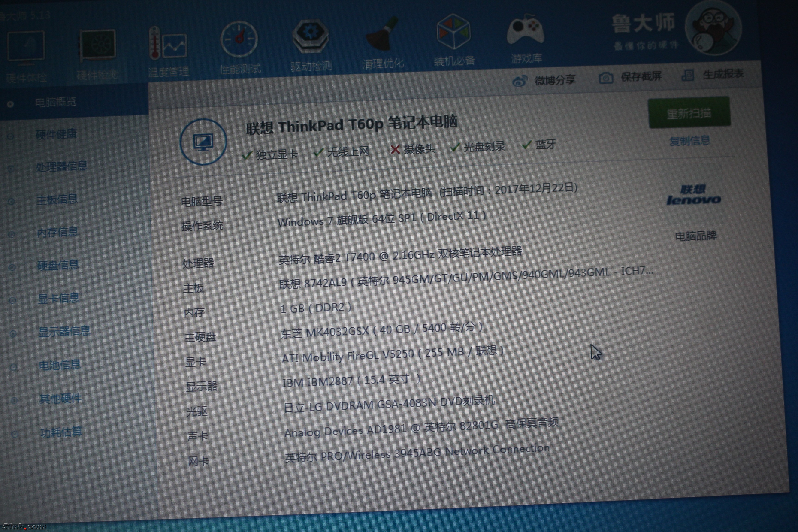798x532 pixels.
Task: Open 装机必备 cube icon
Action: 453,32
